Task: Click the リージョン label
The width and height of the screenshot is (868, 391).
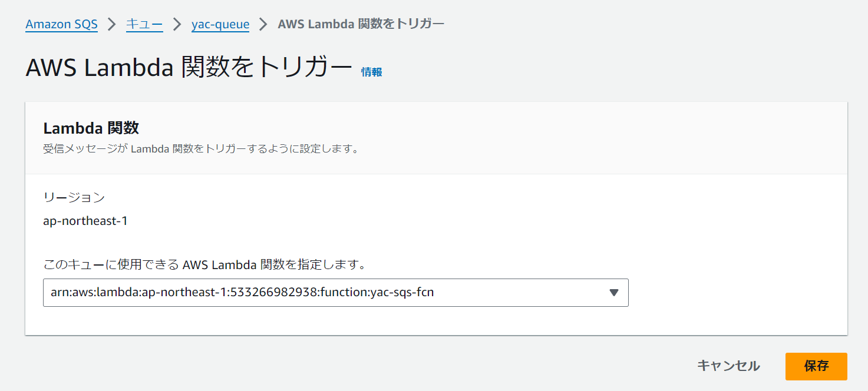Action: pyautogui.click(x=74, y=198)
